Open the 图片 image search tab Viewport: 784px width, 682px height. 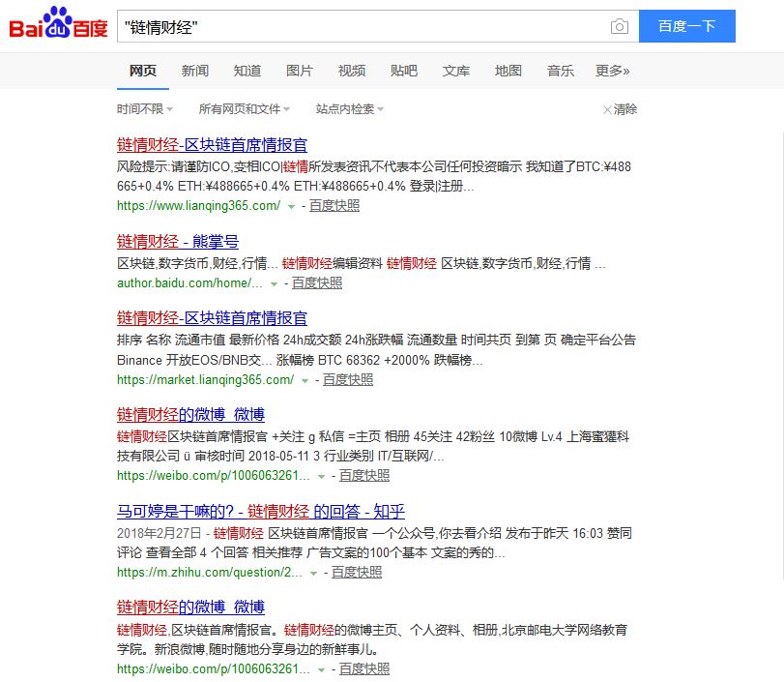pyautogui.click(x=300, y=70)
